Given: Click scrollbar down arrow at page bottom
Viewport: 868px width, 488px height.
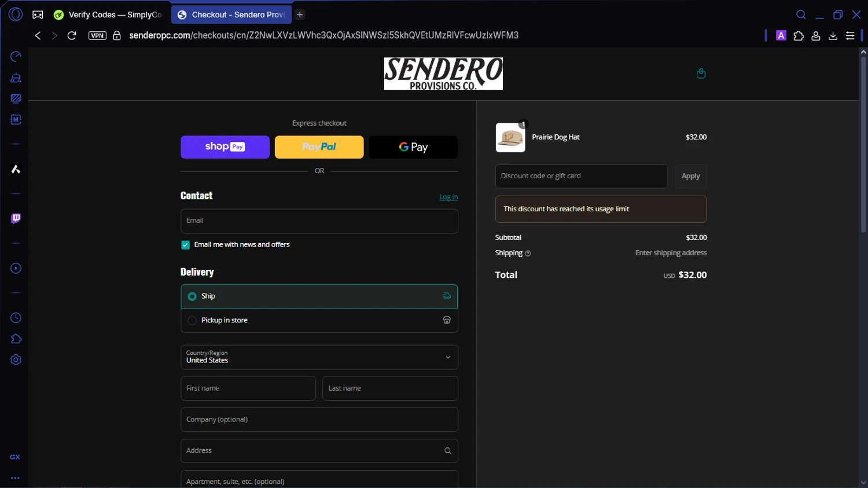Looking at the screenshot, I should [863, 482].
